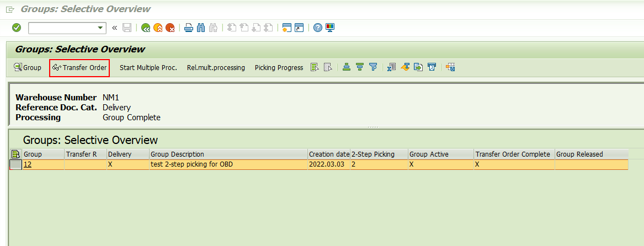This screenshot has width=644, height=246.
Task: Click the Save diskette icon
Action: tap(127, 28)
